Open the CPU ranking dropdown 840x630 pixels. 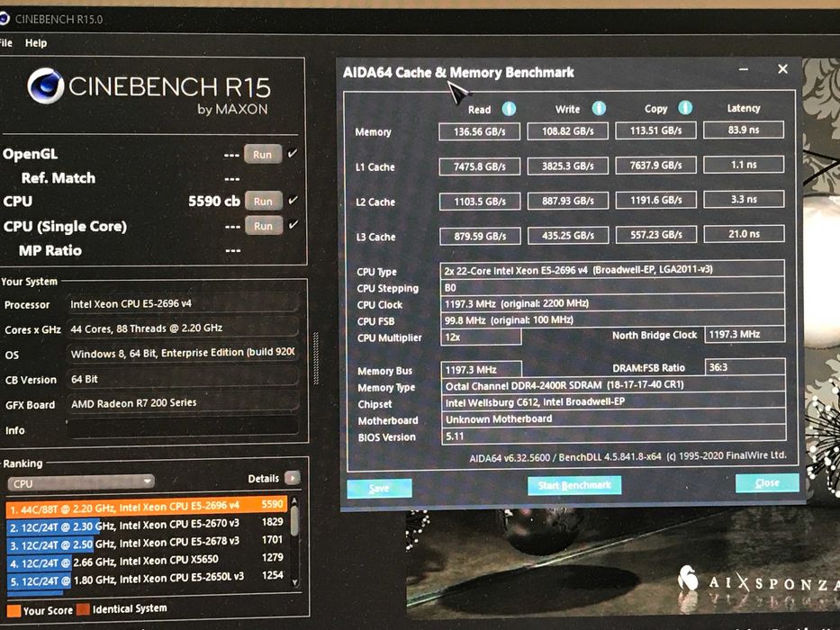tap(81, 483)
